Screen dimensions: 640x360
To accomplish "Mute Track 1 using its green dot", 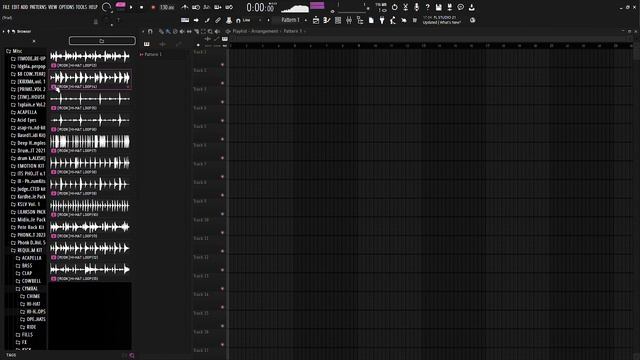I will pyautogui.click(x=222, y=64).
